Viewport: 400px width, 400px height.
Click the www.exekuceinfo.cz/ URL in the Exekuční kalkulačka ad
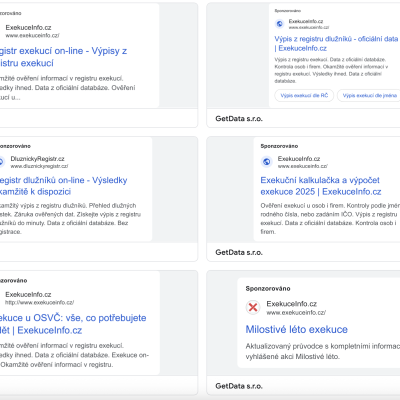tap(303, 166)
